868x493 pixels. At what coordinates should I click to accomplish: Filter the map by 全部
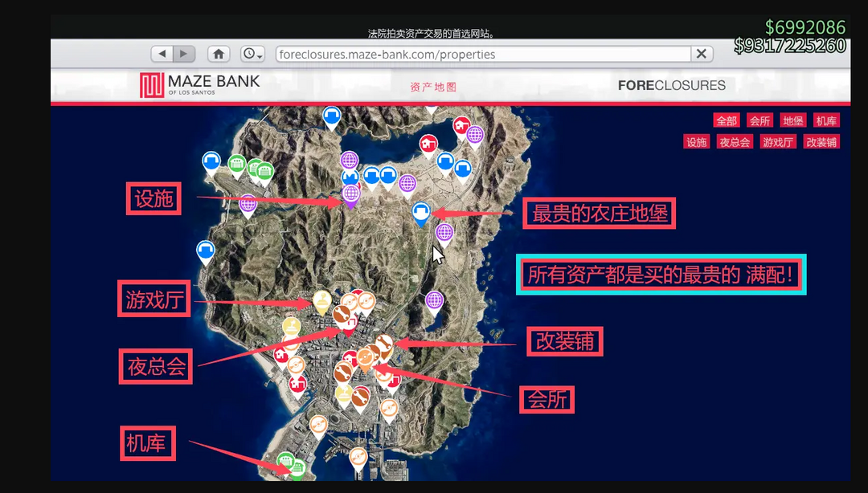coord(727,120)
